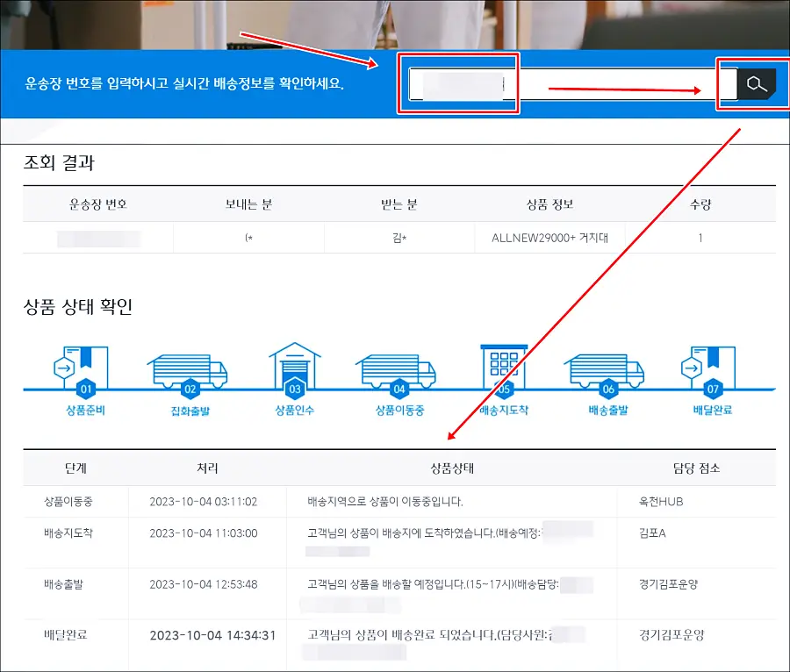Click the 처리 column header
The width and height of the screenshot is (790, 672).
pos(207,468)
